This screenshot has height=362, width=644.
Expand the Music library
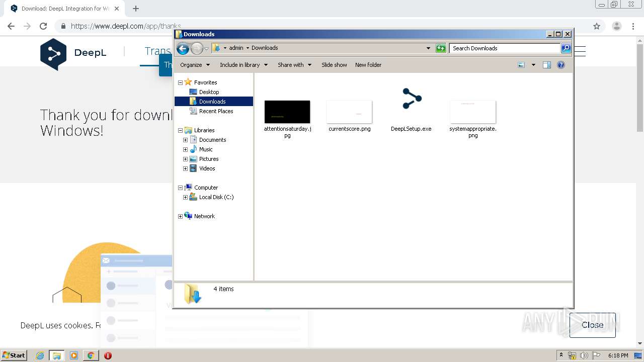[185, 149]
